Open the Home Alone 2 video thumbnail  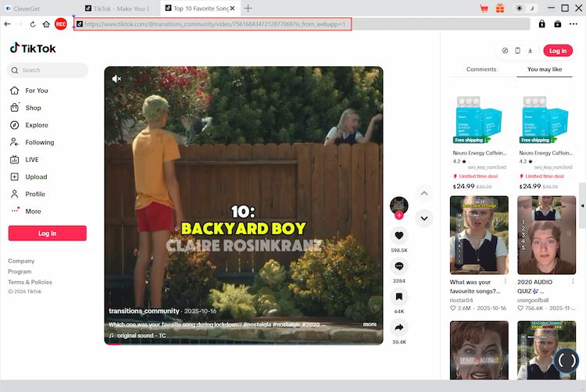pos(479,350)
